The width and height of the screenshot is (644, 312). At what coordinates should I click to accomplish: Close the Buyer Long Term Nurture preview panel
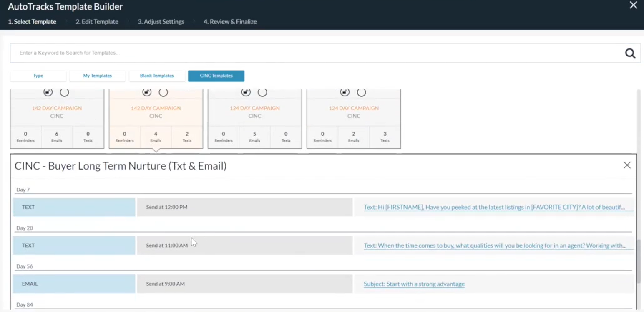pyautogui.click(x=627, y=165)
